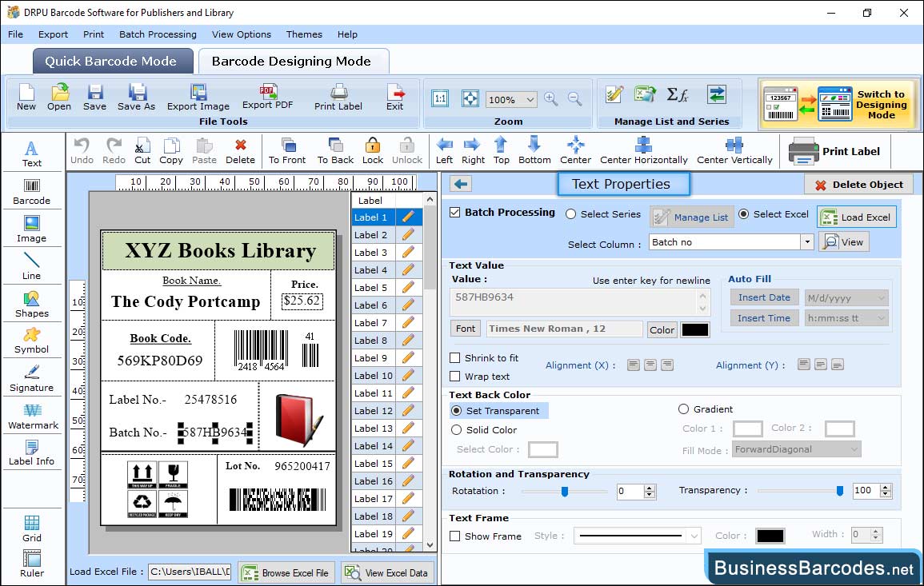The height and width of the screenshot is (586, 924).
Task: Select the Symbol tool
Action: pyautogui.click(x=32, y=341)
